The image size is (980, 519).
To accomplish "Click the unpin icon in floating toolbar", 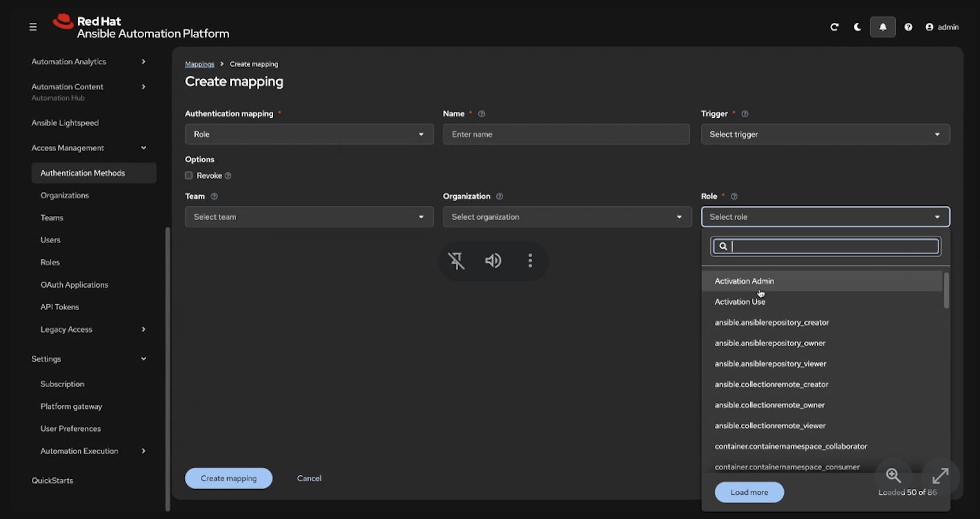I will tap(456, 261).
